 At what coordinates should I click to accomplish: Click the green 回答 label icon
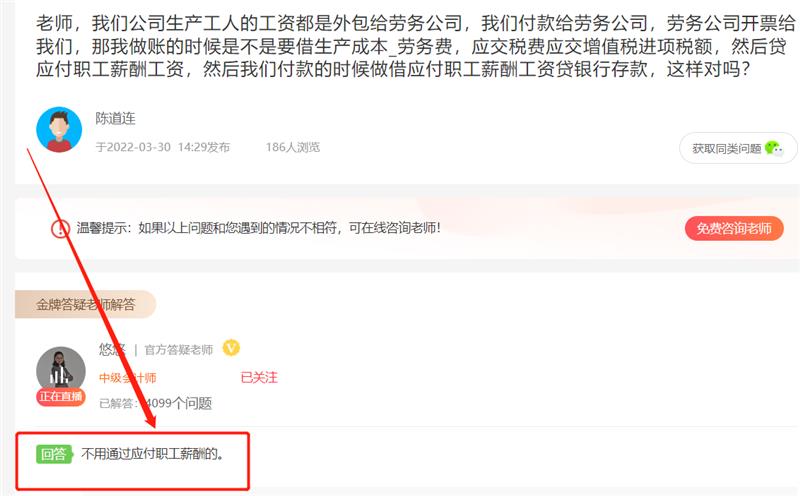[x=54, y=454]
